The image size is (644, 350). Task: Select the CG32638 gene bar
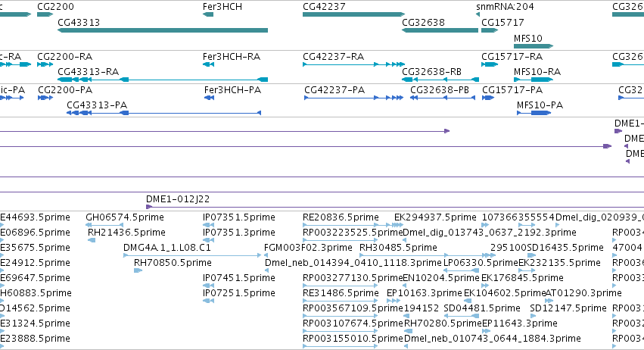440,30
